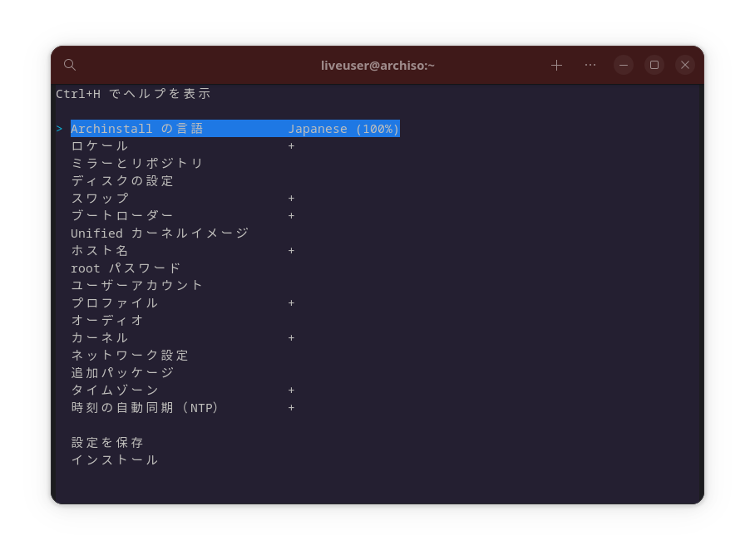The height and width of the screenshot is (560, 755).
Task: Click the Japanese (100%) language value
Action: (343, 129)
